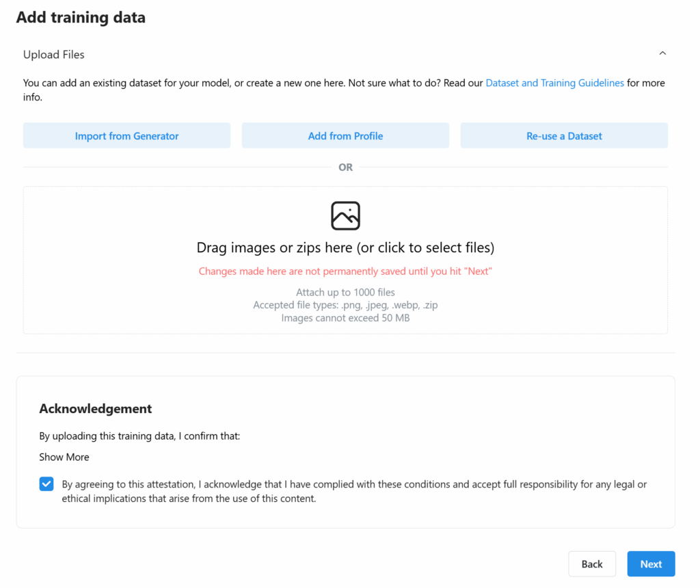Image resolution: width=700 pixels, height=588 pixels.
Task: Uncheck the attestation agreement checkbox
Action: click(x=46, y=484)
